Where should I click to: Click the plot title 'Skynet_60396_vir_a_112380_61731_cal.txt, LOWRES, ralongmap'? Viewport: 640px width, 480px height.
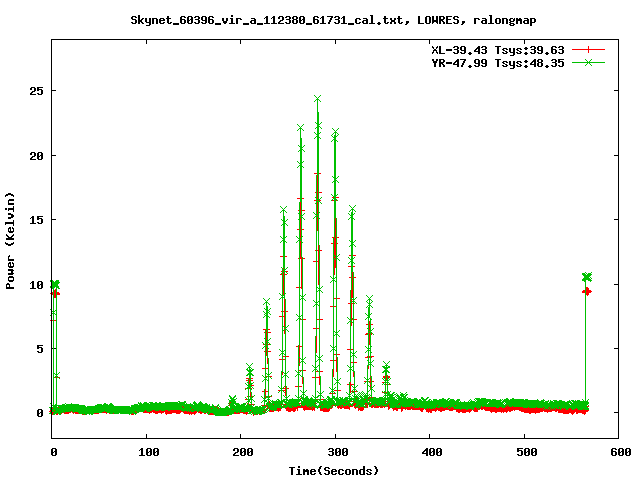333,20
